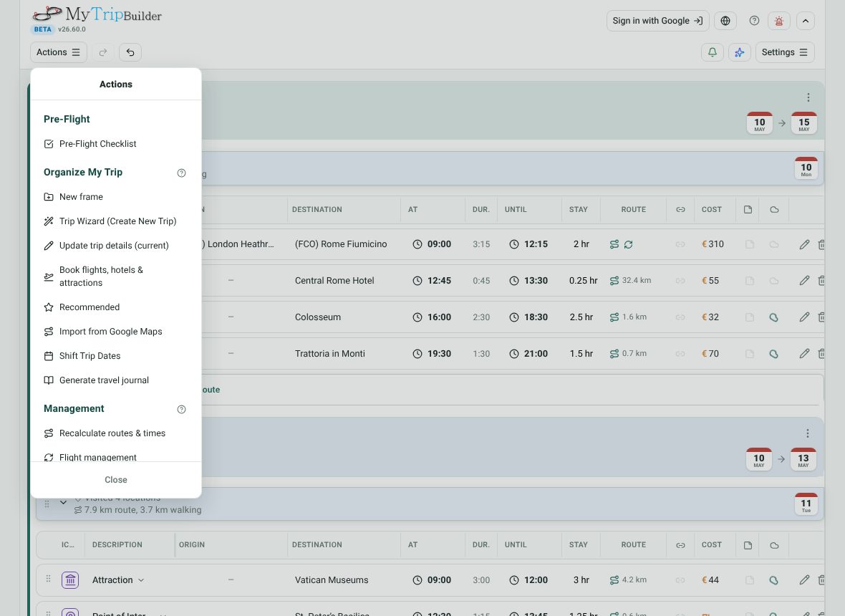Collapse the May 11 day section chevron
The height and width of the screenshot is (616, 845).
[63, 502]
